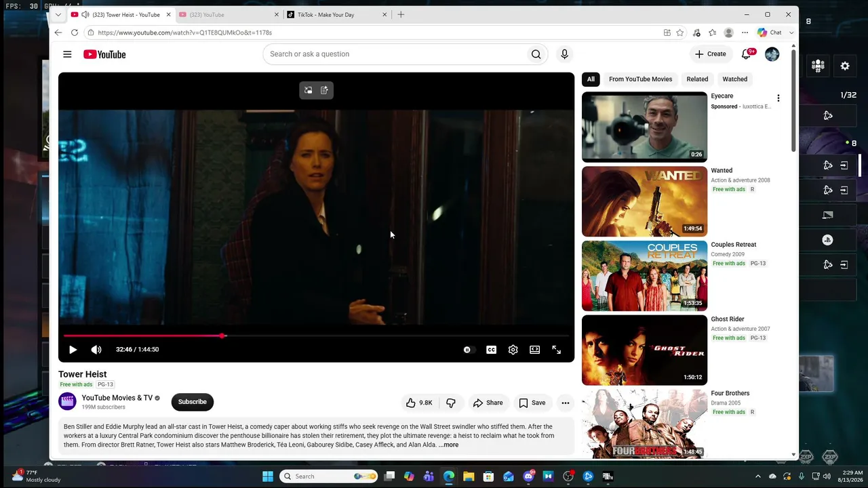Open Eyecare sponsored video thumbnail

pos(644,127)
